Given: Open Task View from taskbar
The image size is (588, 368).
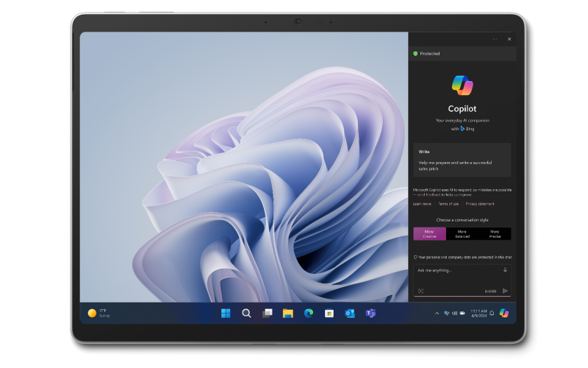Looking at the screenshot, I should pos(268,314).
